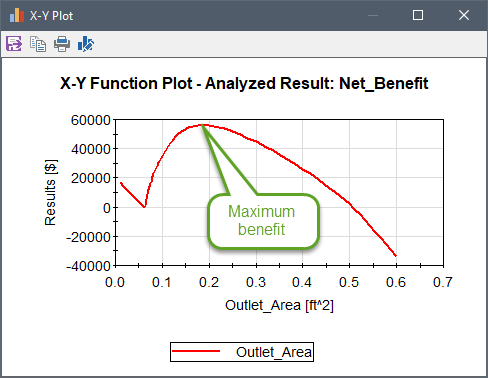Click the X-Y Plot title bar text
The height and width of the screenshot is (378, 488).
(x=51, y=16)
